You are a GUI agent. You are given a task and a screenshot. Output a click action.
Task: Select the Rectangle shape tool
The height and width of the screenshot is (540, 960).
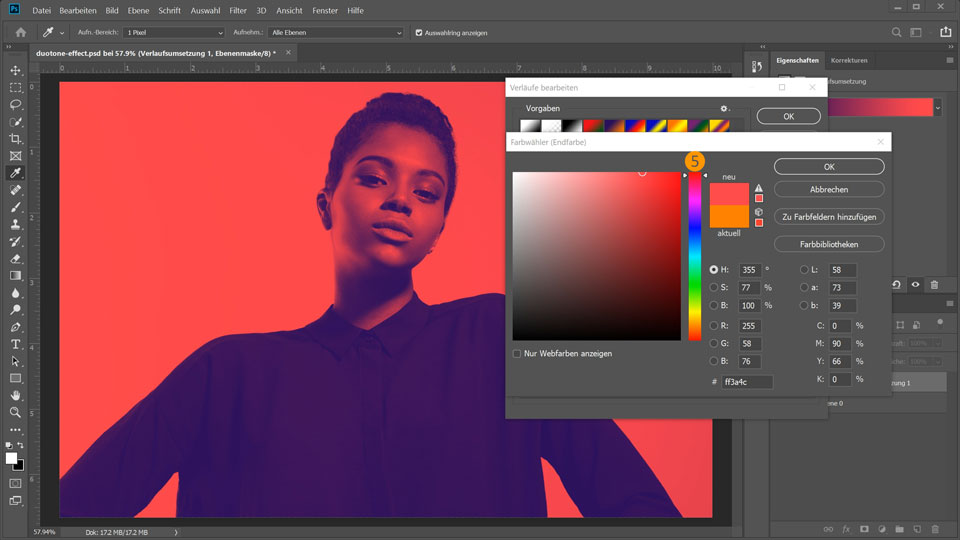(x=16, y=378)
